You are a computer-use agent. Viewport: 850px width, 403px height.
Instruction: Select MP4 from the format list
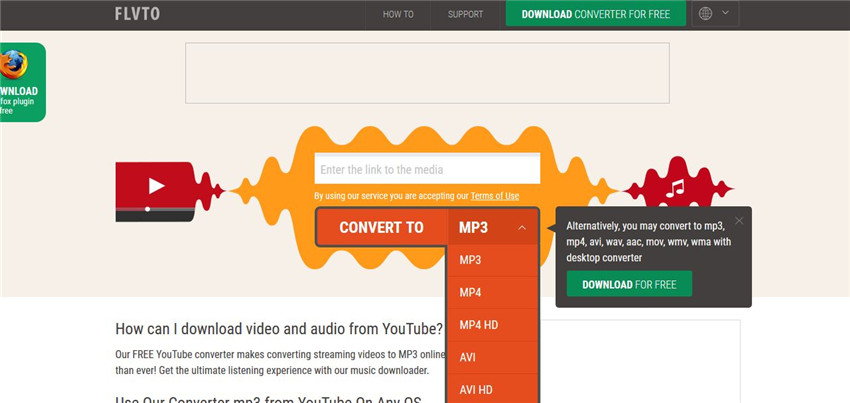pos(492,293)
